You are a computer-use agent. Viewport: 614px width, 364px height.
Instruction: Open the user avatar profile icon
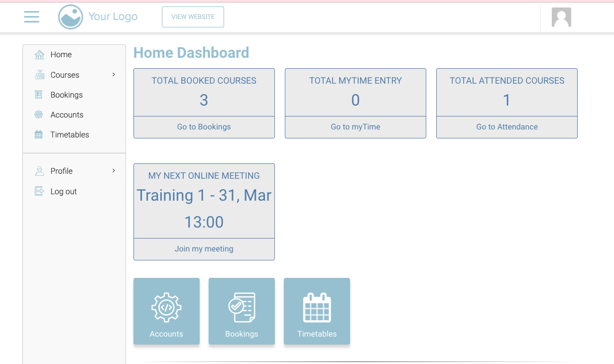(x=561, y=17)
